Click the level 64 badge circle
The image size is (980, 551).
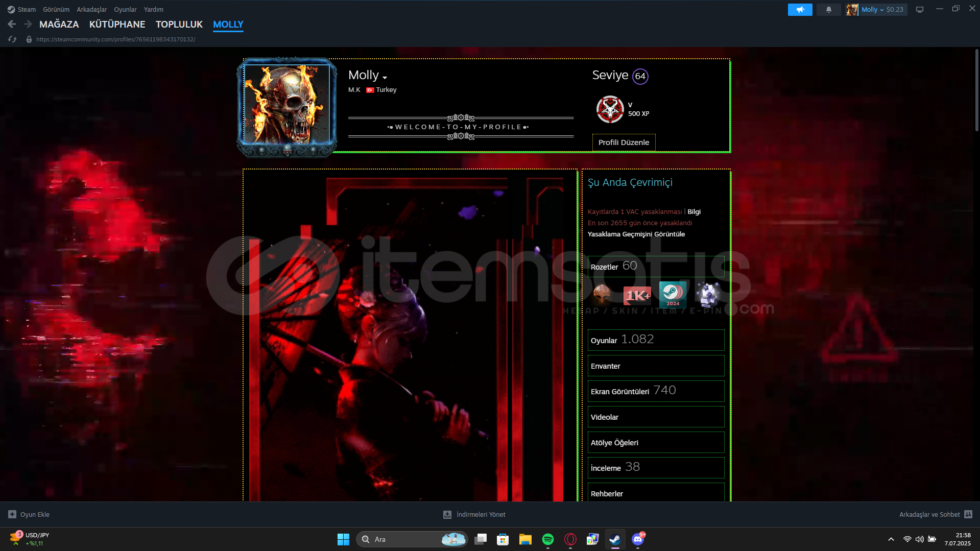pos(640,76)
